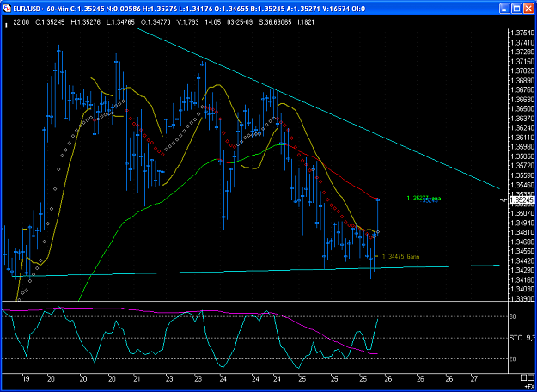Screen dimensions: 537x392
Task: Click the +FX icon in bottom corner
Action: pyautogui.click(x=529, y=386)
